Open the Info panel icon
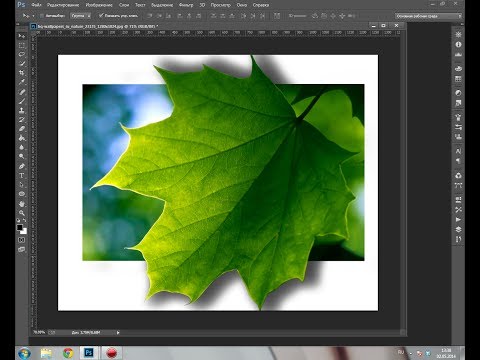 [459, 44]
